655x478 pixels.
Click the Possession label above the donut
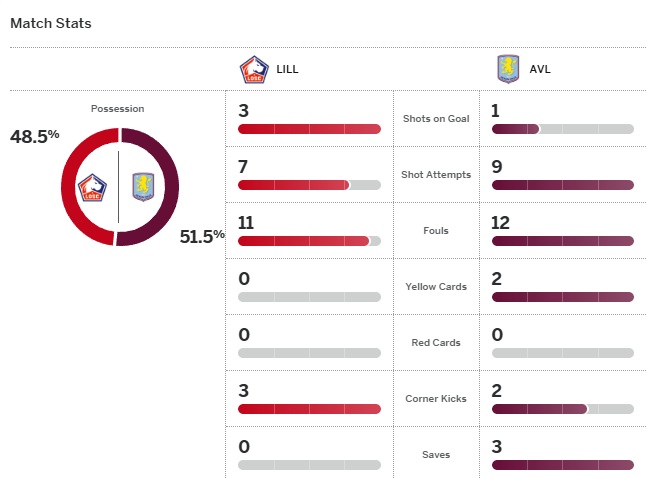pos(117,108)
